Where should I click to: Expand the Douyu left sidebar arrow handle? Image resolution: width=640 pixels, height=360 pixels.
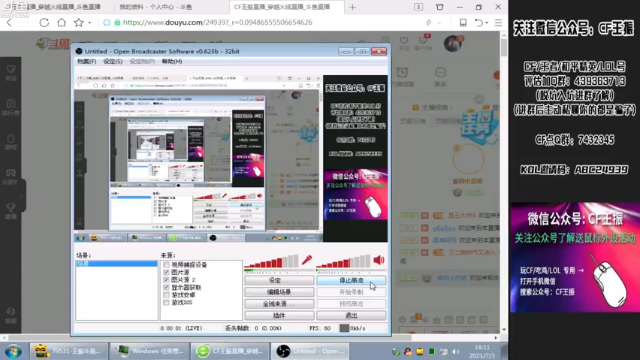click(21, 196)
